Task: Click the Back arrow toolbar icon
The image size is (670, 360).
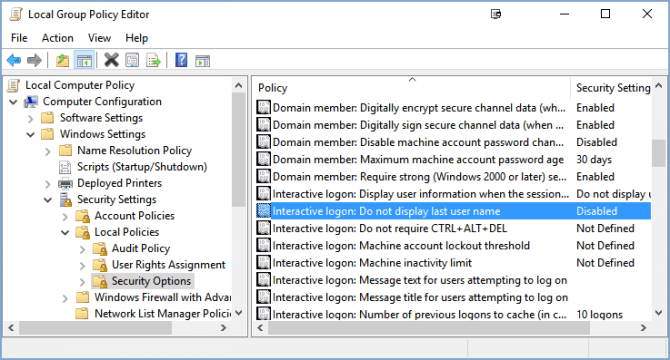Action: pos(14,60)
